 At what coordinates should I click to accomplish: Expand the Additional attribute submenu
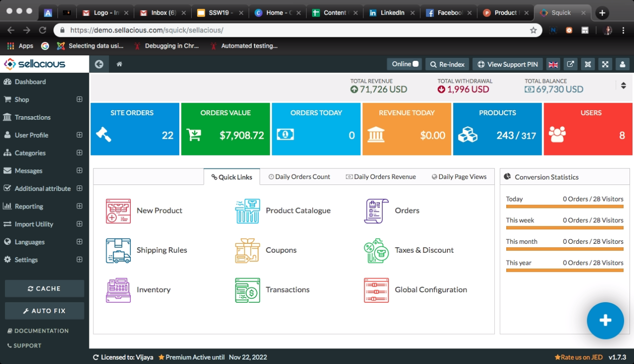coord(79,188)
